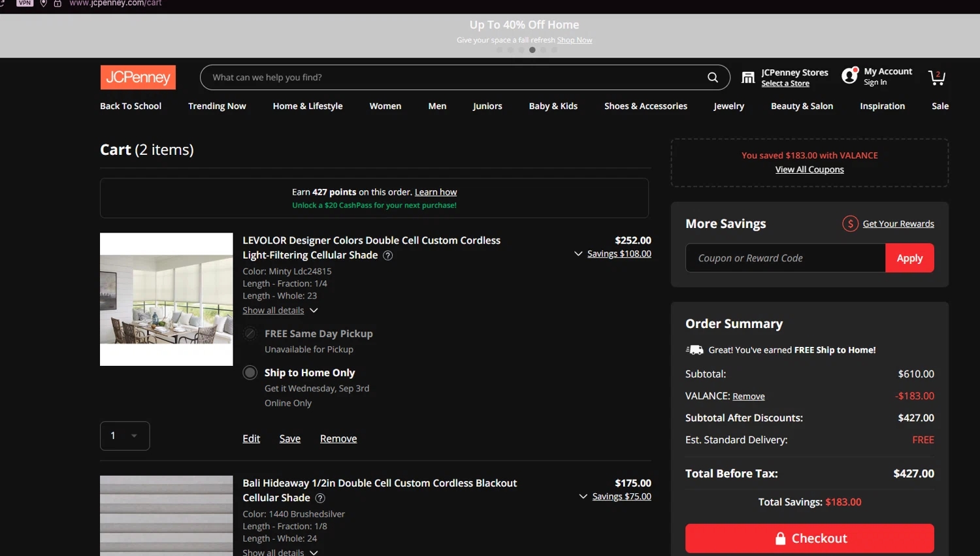Click the JCPenney Stores building icon
This screenshot has width=980, height=556.
pyautogui.click(x=748, y=78)
